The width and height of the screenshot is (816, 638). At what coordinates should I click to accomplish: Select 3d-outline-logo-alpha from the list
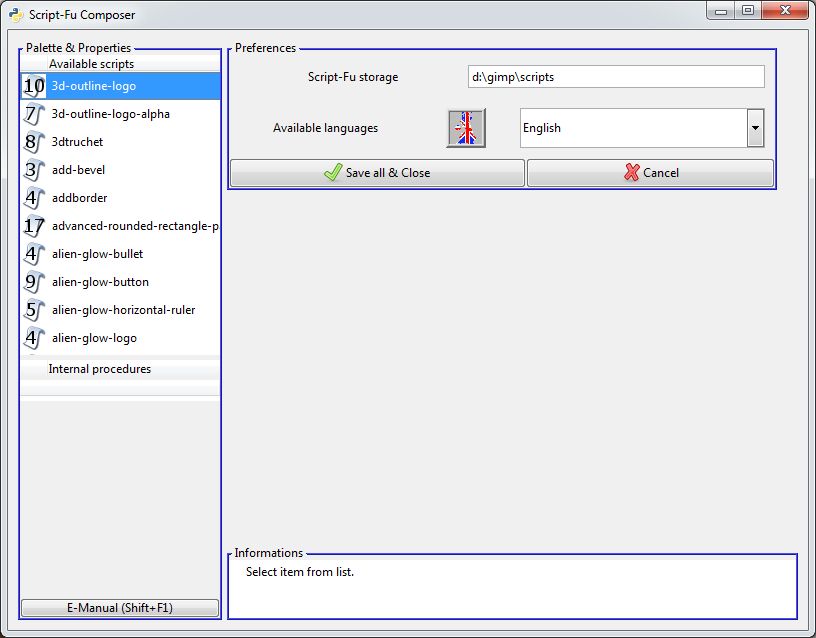click(x=111, y=114)
